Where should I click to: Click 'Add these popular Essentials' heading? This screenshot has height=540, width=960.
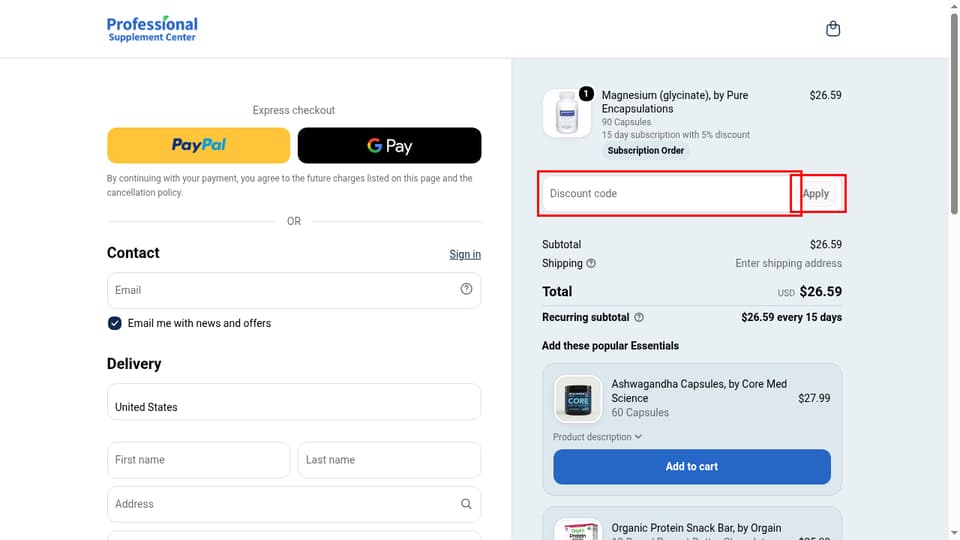pos(610,346)
